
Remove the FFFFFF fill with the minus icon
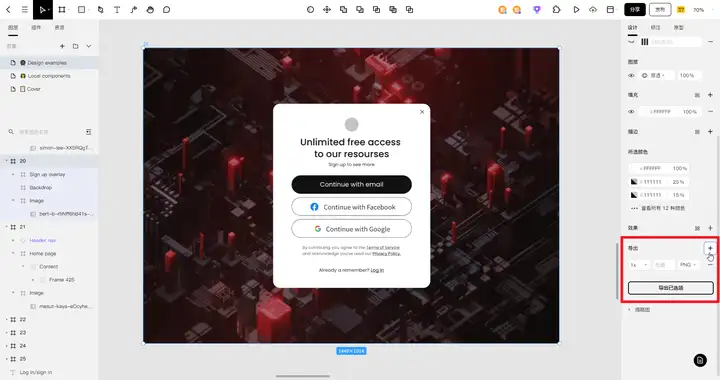point(710,112)
